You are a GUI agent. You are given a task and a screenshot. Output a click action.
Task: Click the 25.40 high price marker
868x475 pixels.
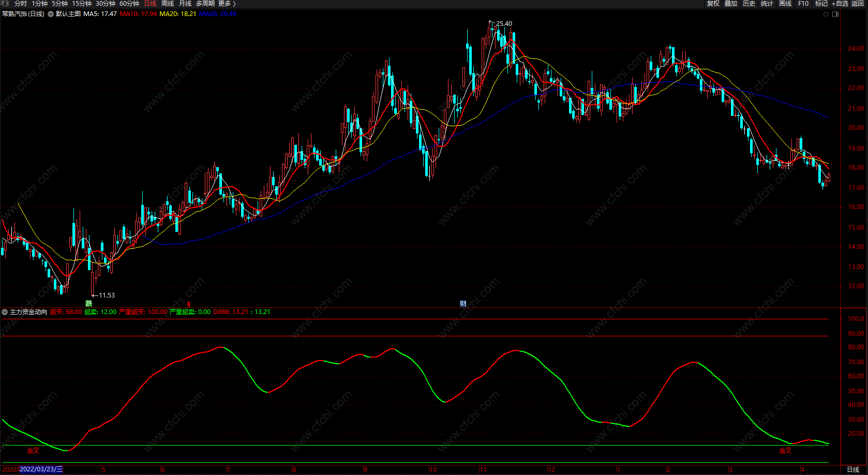click(x=503, y=23)
